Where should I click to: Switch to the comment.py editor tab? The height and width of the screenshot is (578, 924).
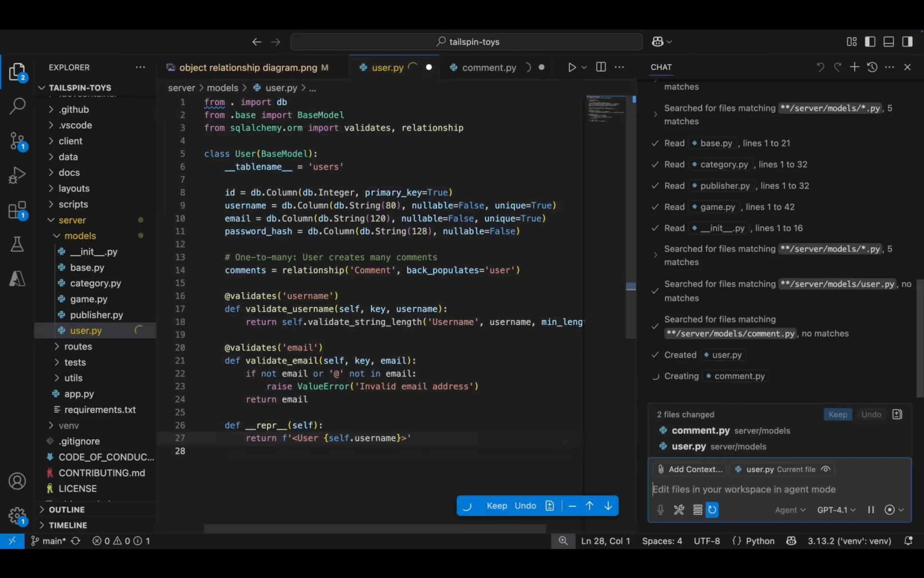tap(489, 68)
